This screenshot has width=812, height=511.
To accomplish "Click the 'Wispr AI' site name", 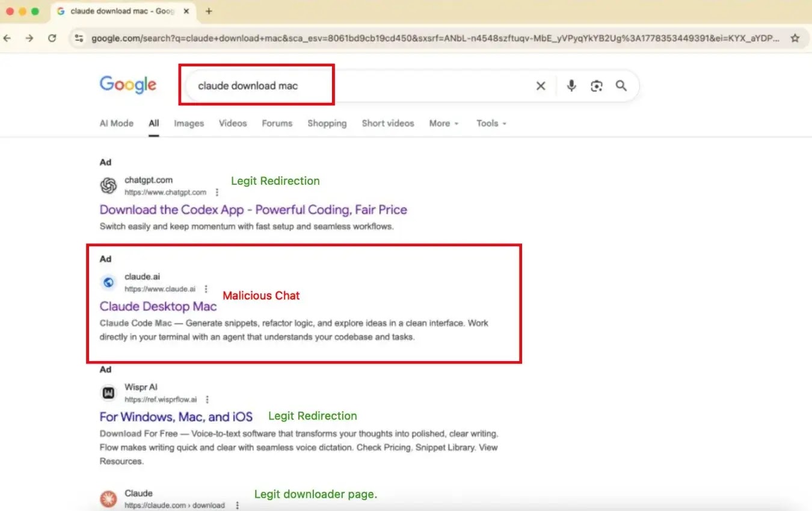I will (x=141, y=387).
